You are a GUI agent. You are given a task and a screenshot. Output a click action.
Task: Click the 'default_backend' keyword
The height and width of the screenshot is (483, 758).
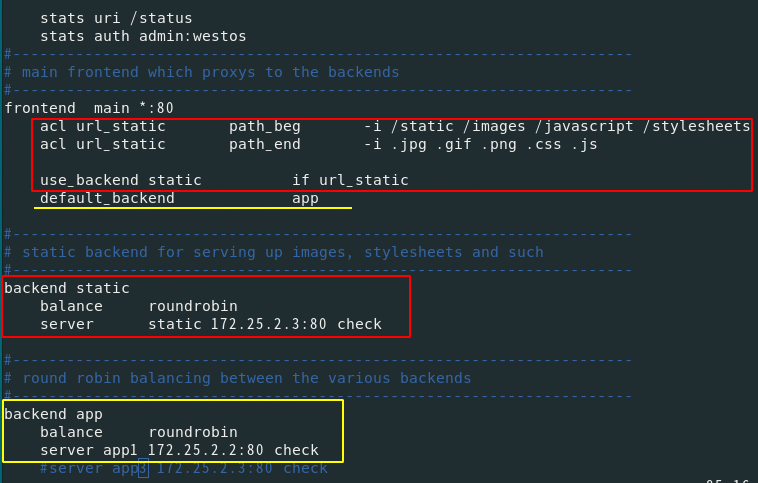pos(107,198)
